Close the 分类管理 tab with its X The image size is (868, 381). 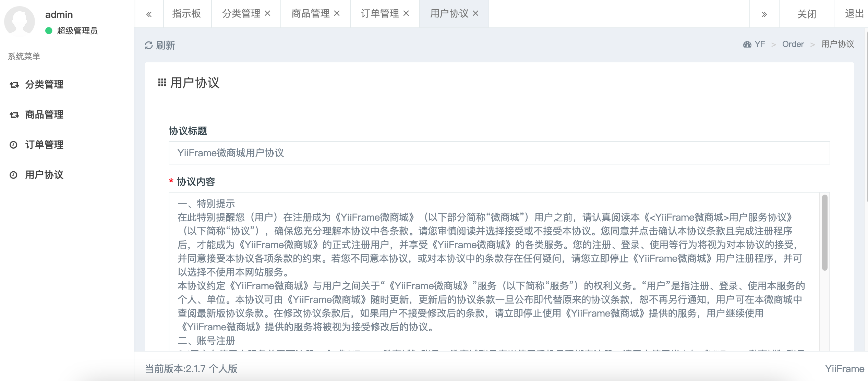tap(268, 13)
